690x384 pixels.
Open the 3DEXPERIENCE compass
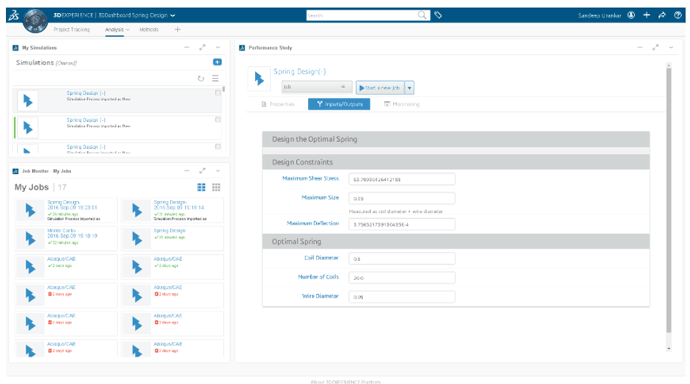35,21
